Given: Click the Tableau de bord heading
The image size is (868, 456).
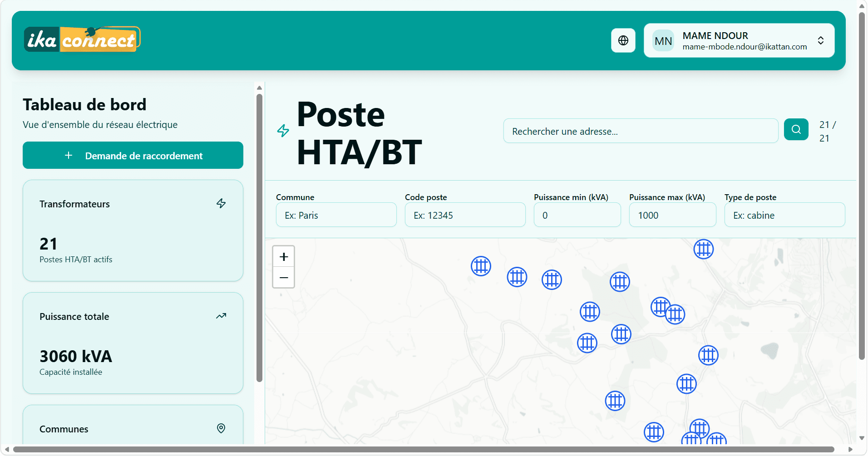Looking at the screenshot, I should (x=84, y=105).
